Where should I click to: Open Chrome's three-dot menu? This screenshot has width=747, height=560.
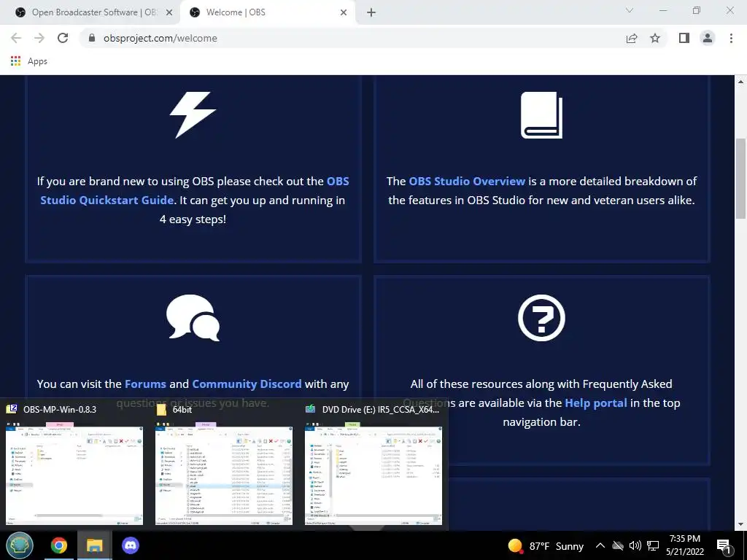[731, 38]
